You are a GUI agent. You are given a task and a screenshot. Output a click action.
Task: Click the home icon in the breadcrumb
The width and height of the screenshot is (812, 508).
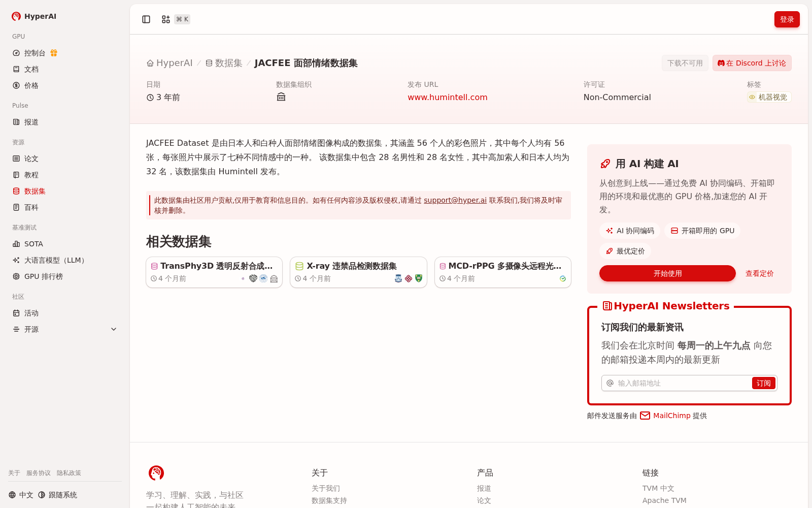pyautogui.click(x=150, y=63)
